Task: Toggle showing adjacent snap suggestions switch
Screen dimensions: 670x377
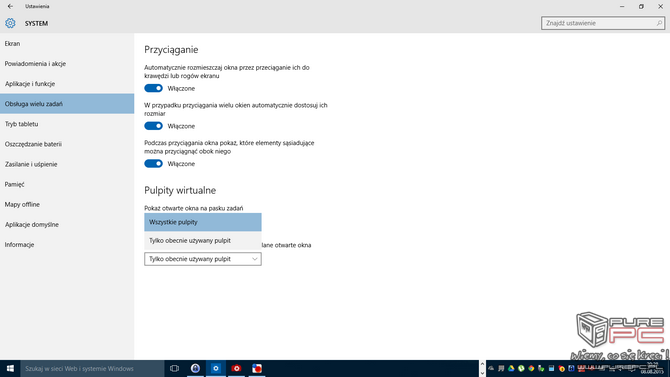Action: coord(153,164)
